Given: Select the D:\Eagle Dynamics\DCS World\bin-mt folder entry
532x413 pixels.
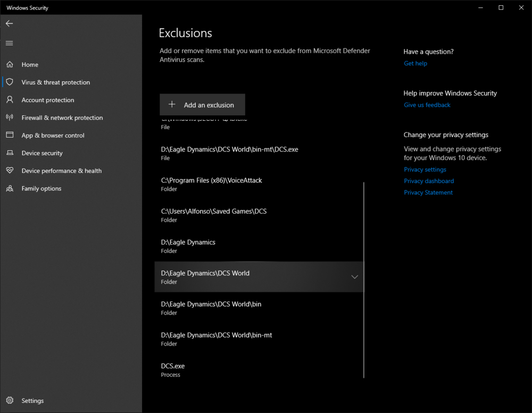Looking at the screenshot, I should (217, 339).
